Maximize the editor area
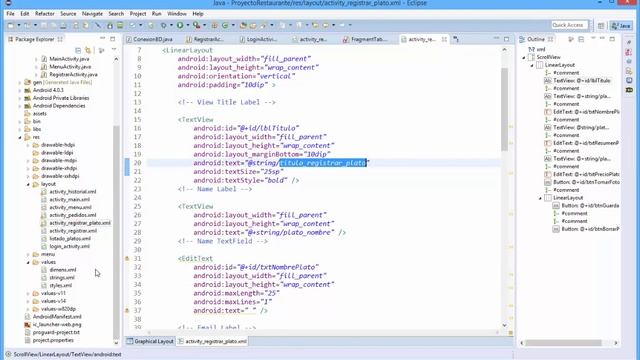Screen dimensions: 640x360 coord(507,39)
